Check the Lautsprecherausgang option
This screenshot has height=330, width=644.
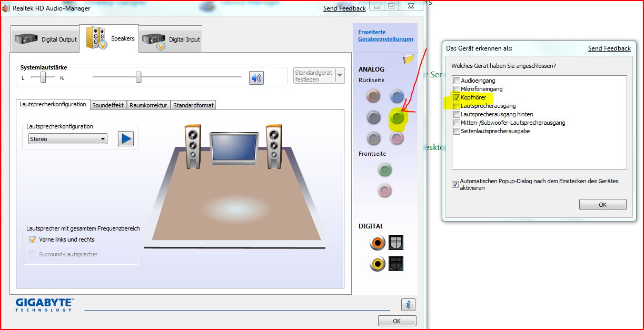457,106
